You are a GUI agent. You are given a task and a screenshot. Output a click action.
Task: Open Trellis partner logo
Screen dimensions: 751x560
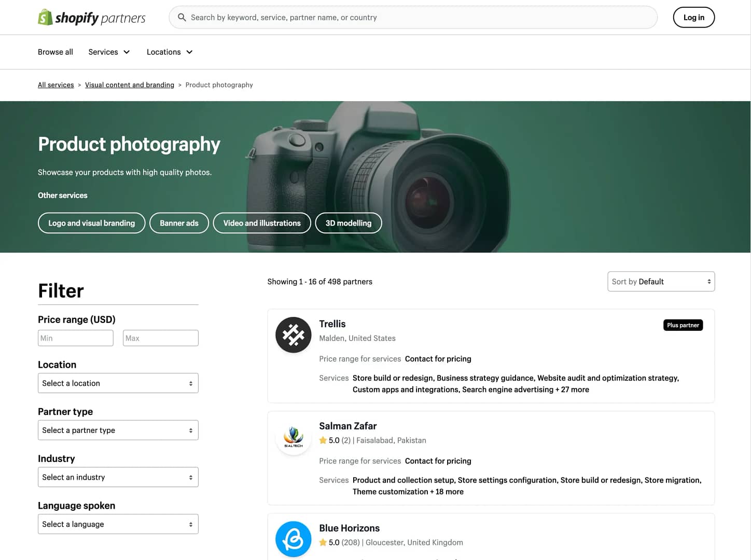[294, 335]
